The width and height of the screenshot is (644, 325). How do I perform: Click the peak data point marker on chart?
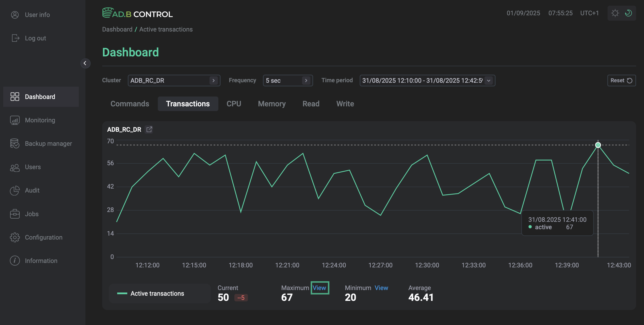pos(598,145)
